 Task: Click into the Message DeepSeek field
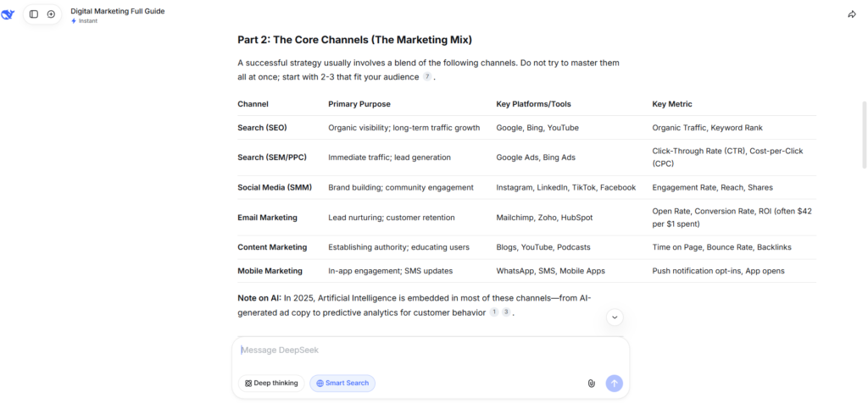(x=424, y=351)
